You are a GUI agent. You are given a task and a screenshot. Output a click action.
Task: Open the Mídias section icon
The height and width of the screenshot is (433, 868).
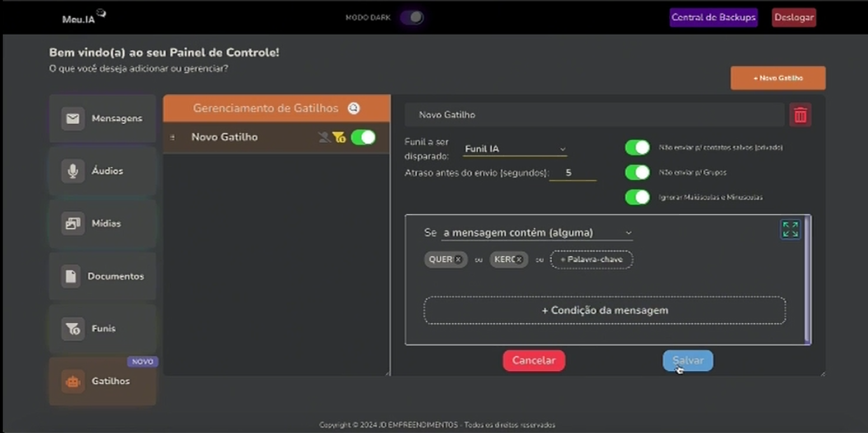[72, 223]
